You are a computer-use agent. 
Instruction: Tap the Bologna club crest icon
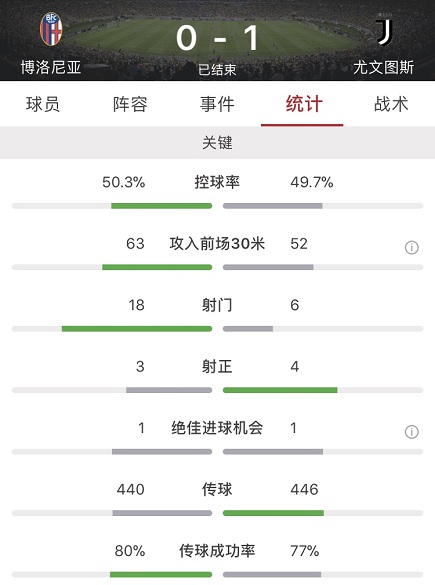click(51, 29)
